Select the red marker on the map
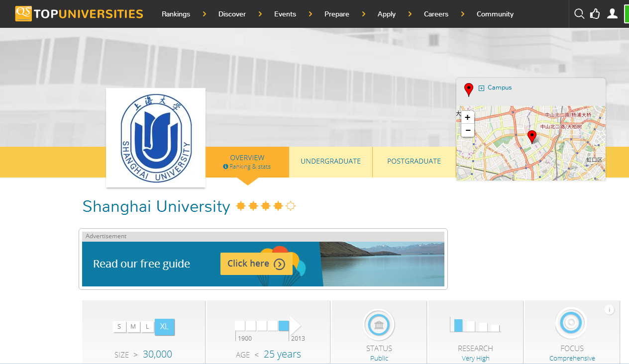 coord(532,137)
